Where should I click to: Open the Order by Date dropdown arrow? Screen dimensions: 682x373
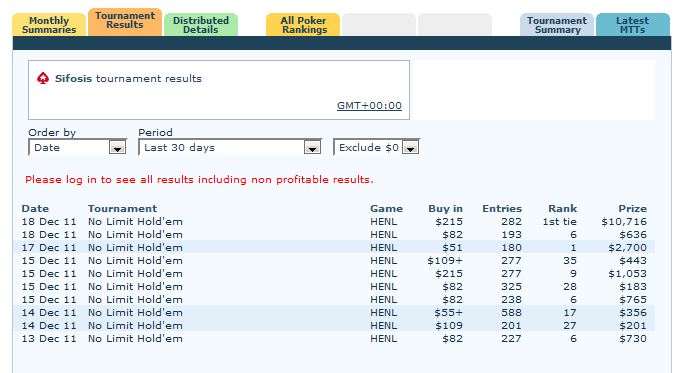(117, 148)
